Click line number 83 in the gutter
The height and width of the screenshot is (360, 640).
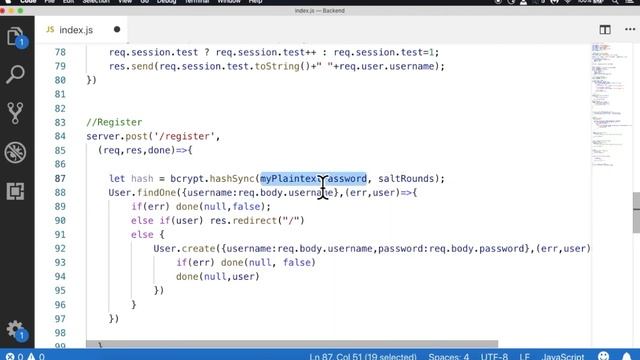[x=60, y=122]
